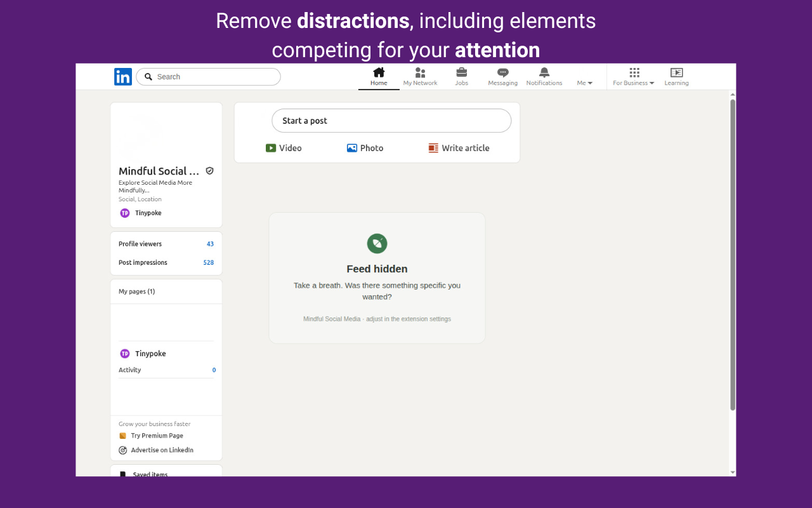Click the green leaf Feed hidden icon
Screen dimensions: 812x508
[377, 243]
